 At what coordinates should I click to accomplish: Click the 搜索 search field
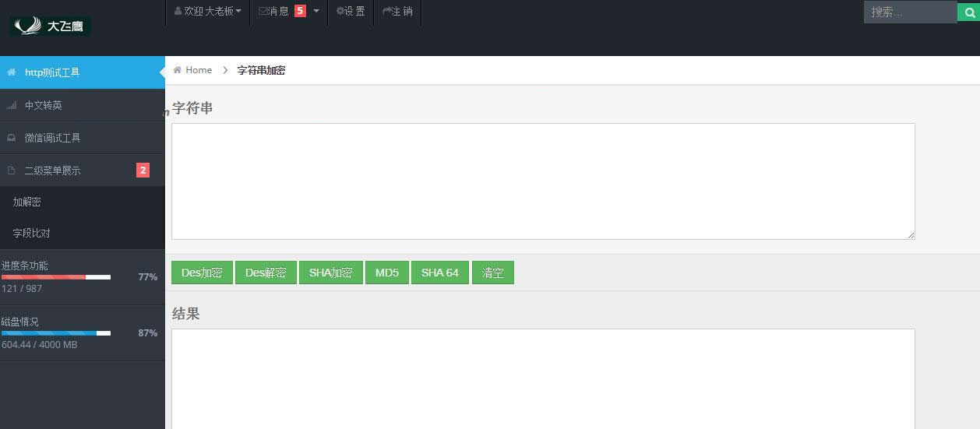coord(910,12)
